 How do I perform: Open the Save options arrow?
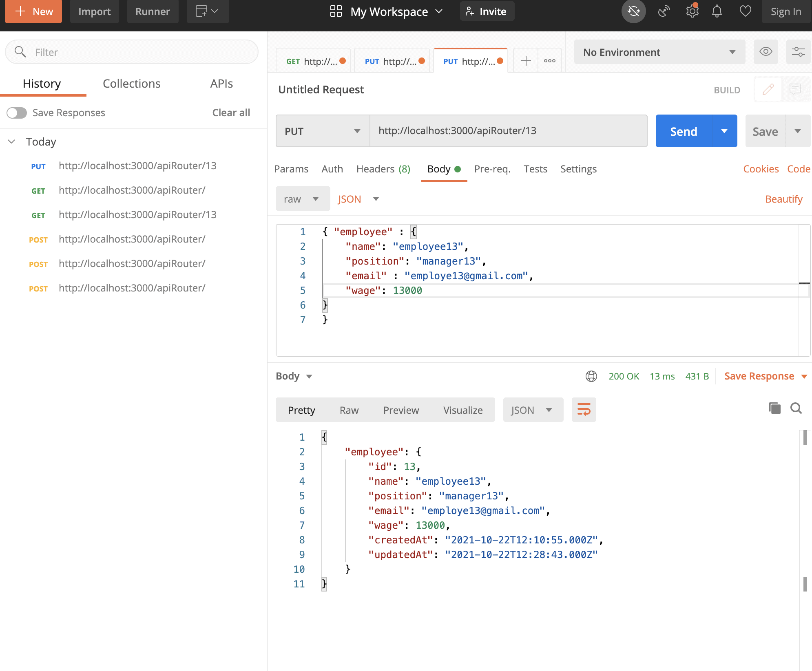tap(798, 131)
